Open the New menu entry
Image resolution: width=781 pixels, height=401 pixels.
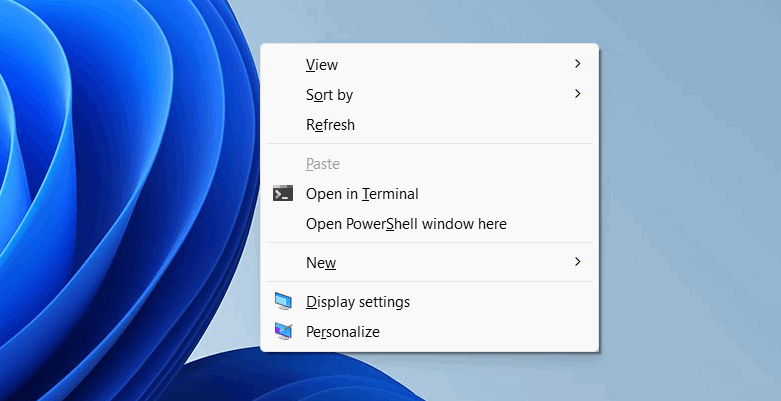coord(429,262)
